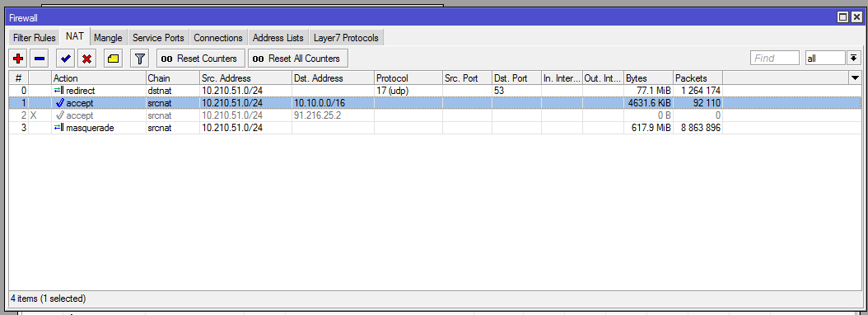This screenshot has height=315, width=868.
Task: Add a new NAT rule with the red plus
Action: click(18, 59)
